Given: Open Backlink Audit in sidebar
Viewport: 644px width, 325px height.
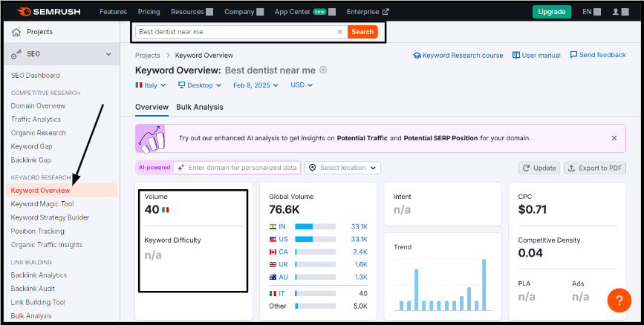Looking at the screenshot, I should 33,289.
